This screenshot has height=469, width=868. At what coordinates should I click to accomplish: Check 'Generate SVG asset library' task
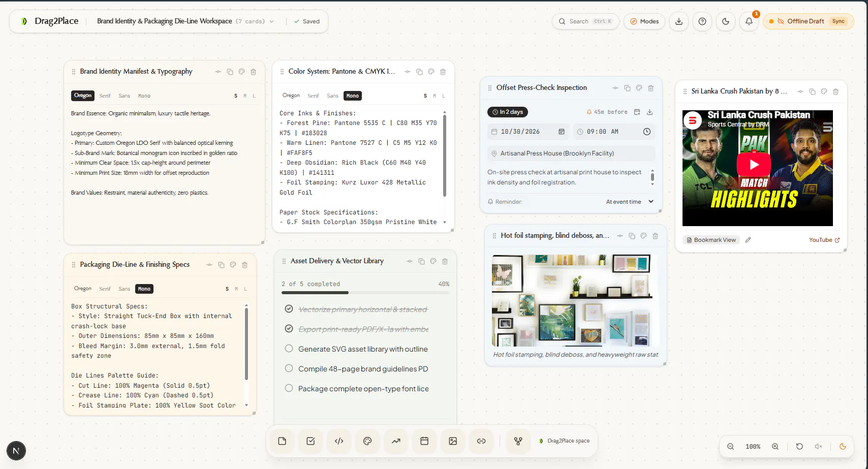(x=289, y=349)
